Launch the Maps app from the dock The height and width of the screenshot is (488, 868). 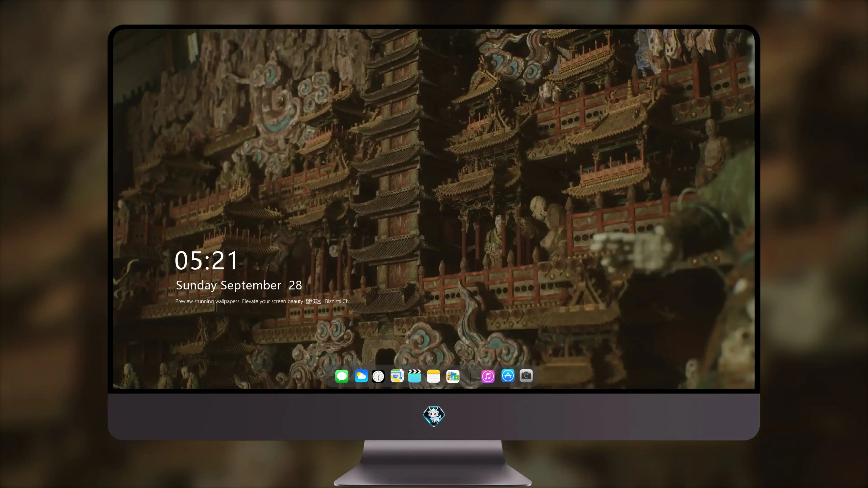(x=397, y=376)
